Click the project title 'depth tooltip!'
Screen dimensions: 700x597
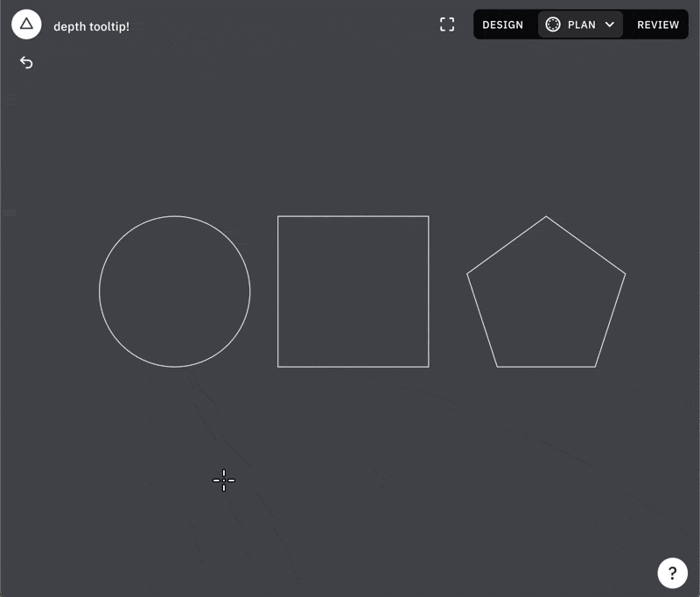(x=92, y=26)
